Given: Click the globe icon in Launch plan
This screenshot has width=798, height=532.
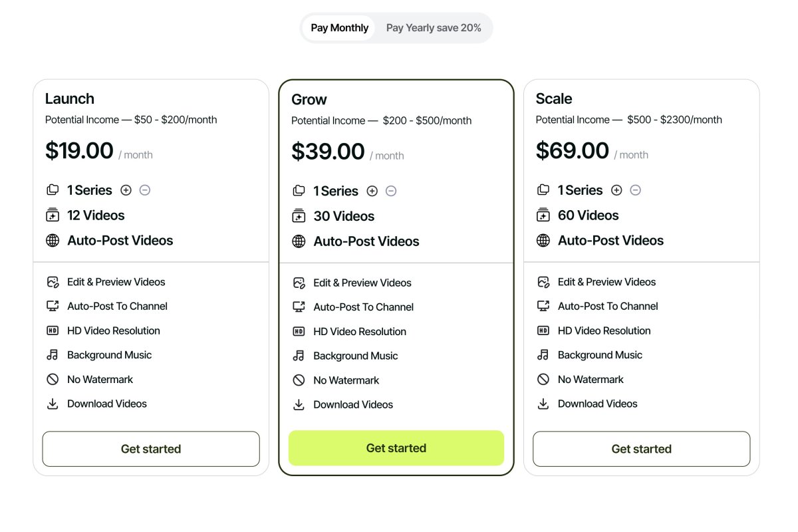Looking at the screenshot, I should [53, 241].
